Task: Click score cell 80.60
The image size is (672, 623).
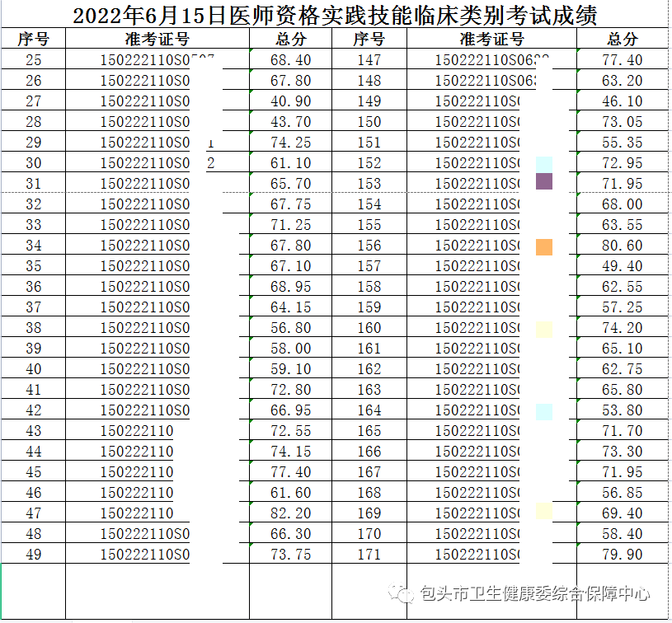Action: (x=623, y=245)
